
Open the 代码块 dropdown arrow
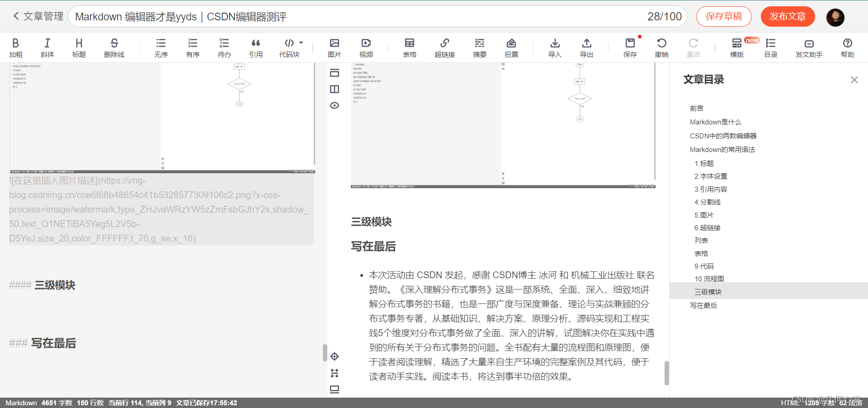301,43
